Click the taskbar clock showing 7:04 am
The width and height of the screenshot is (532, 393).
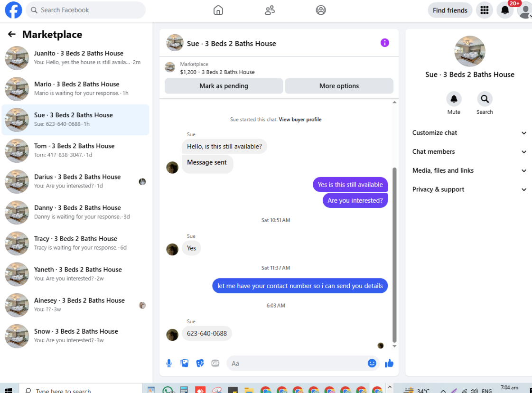click(509, 388)
